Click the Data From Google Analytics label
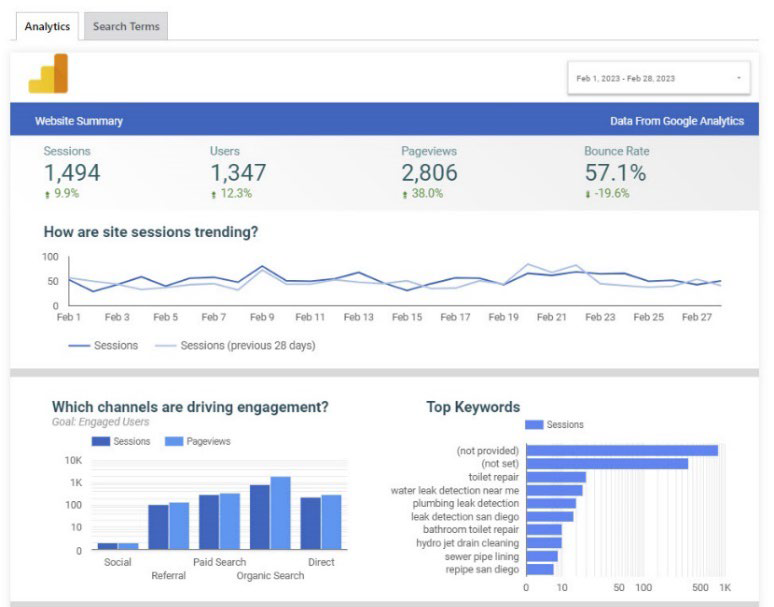This screenshot has width=774, height=607. coord(677,121)
